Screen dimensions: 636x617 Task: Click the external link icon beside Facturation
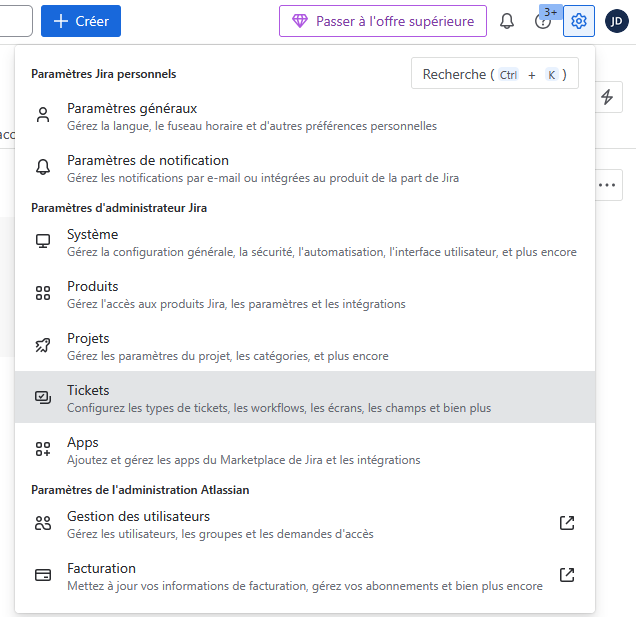coord(567,575)
